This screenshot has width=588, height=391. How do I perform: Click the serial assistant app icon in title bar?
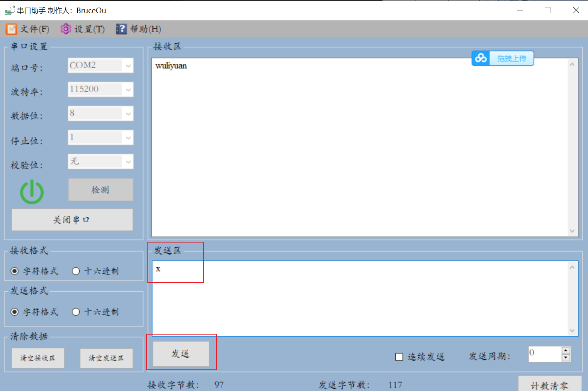point(10,10)
